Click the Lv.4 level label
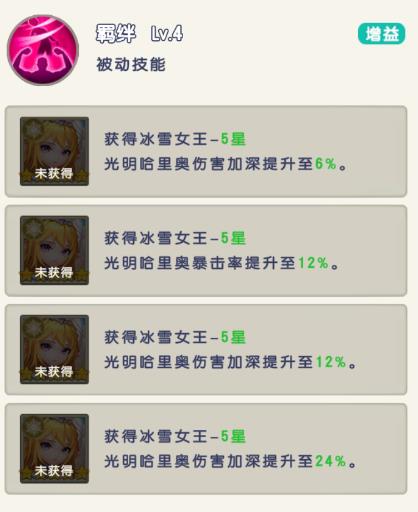The height and width of the screenshot is (512, 418). 167,33
